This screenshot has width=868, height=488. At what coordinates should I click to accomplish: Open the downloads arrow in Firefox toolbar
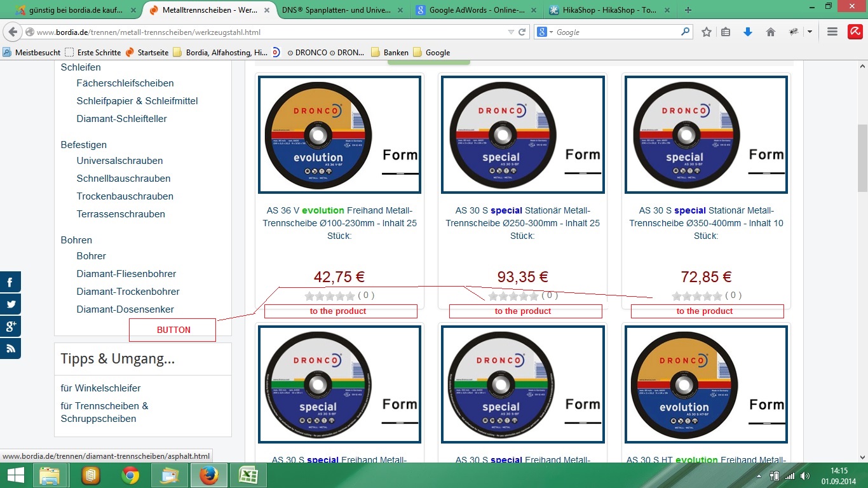[748, 32]
